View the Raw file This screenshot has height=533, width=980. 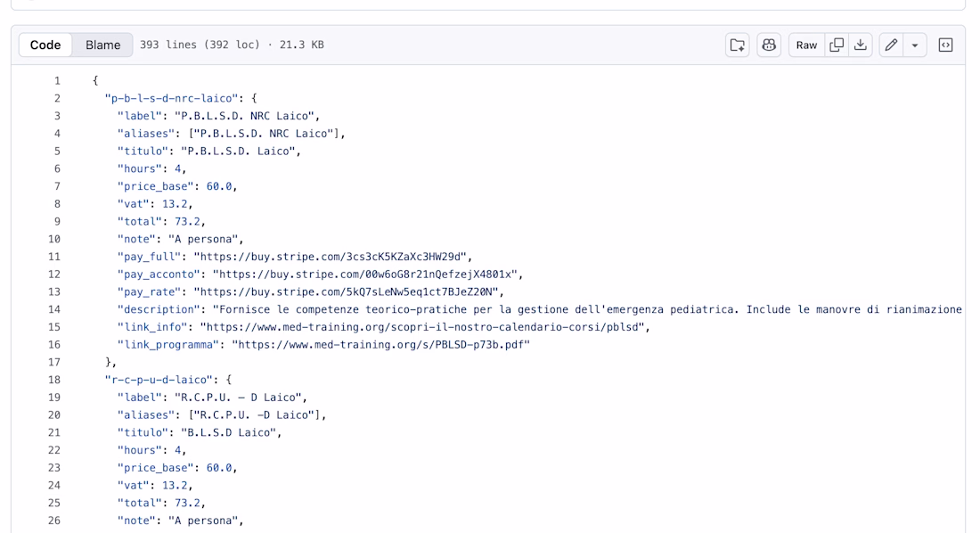pyautogui.click(x=806, y=45)
